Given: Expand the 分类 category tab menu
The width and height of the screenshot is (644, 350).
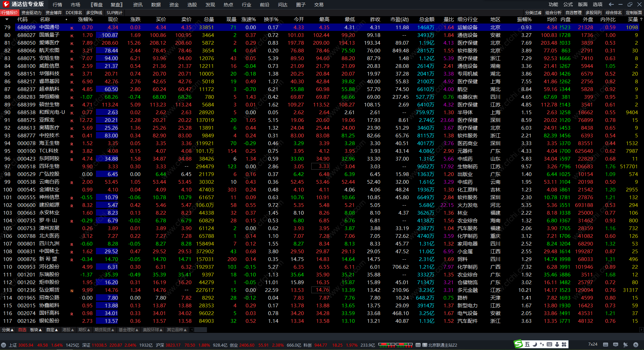Looking at the screenshot, I should pyautogui.click(x=8, y=330).
